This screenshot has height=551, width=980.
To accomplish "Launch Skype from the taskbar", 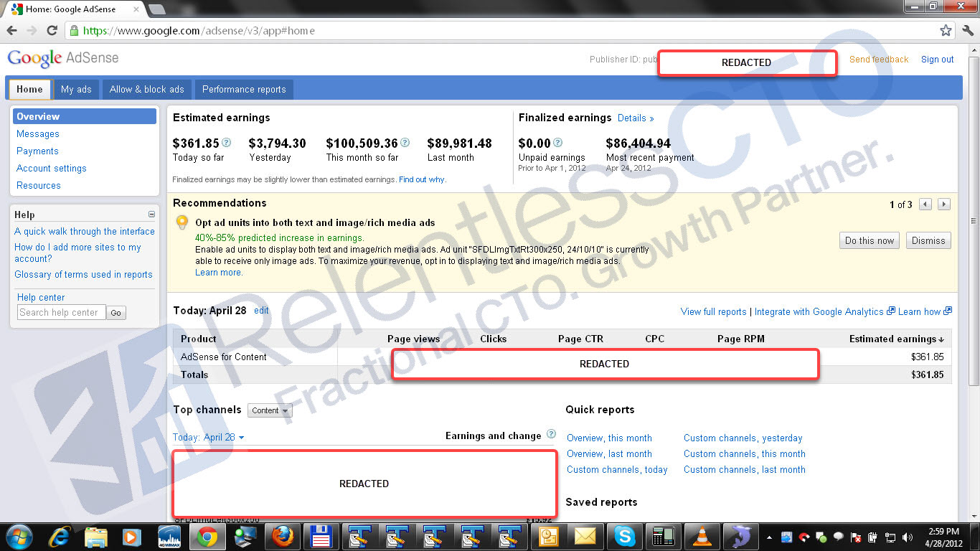I will (624, 536).
